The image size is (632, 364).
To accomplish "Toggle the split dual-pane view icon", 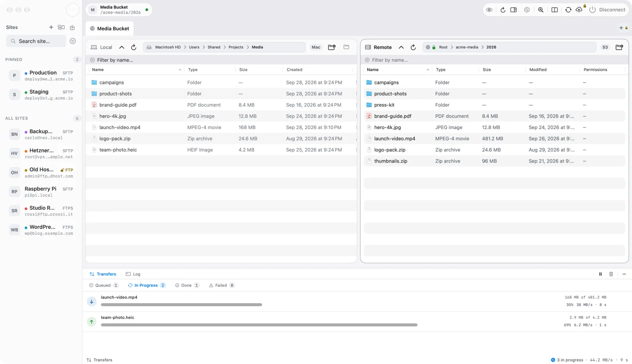I will pyautogui.click(x=555, y=10).
